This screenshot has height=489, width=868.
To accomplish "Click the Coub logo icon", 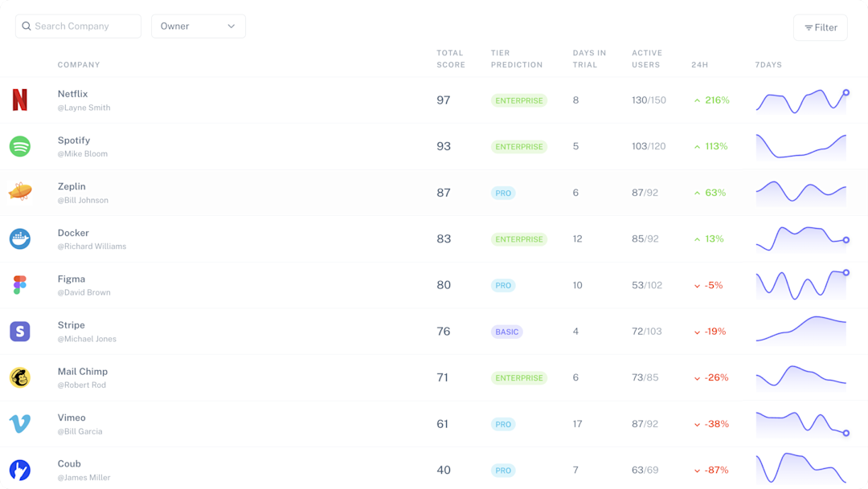I will [20, 471].
